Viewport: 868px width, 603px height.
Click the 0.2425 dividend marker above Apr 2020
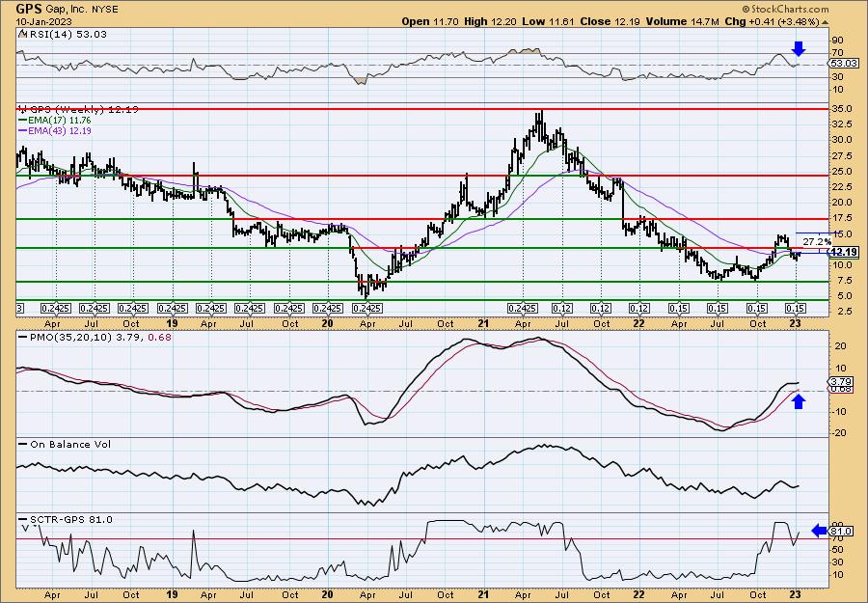coord(367,309)
